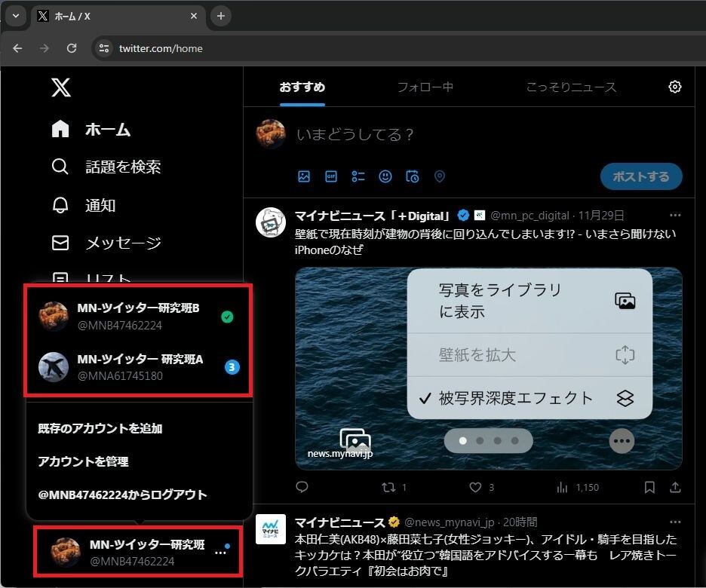Add an image to the post
This screenshot has height=588, width=706.
(x=304, y=176)
